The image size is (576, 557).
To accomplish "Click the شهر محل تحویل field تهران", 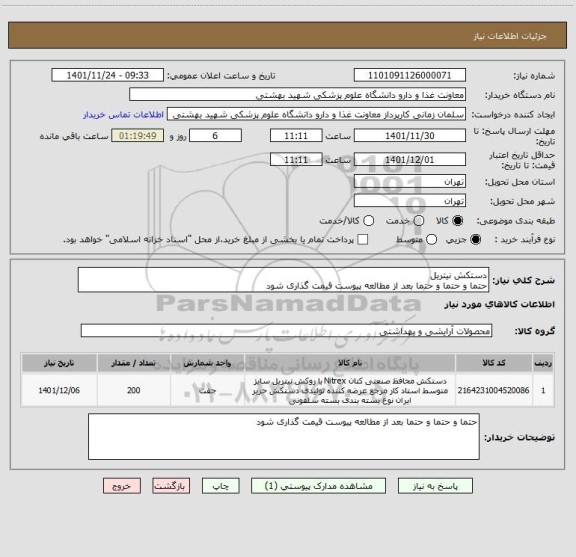I will (410, 201).
